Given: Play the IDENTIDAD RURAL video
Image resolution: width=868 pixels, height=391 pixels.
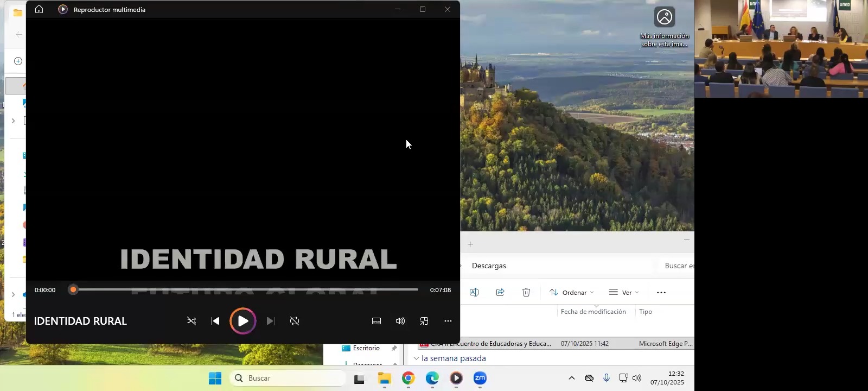Looking at the screenshot, I should (x=242, y=321).
